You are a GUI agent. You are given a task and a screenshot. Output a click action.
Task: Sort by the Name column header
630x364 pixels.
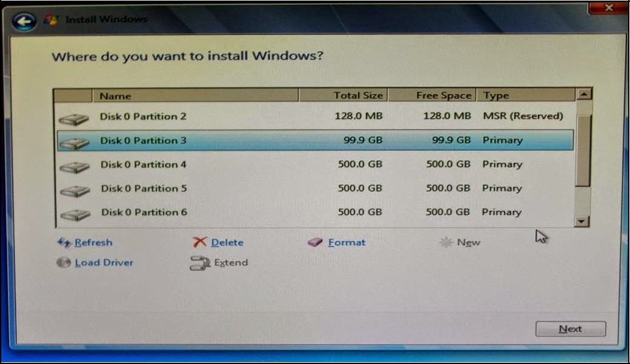pyautogui.click(x=195, y=96)
